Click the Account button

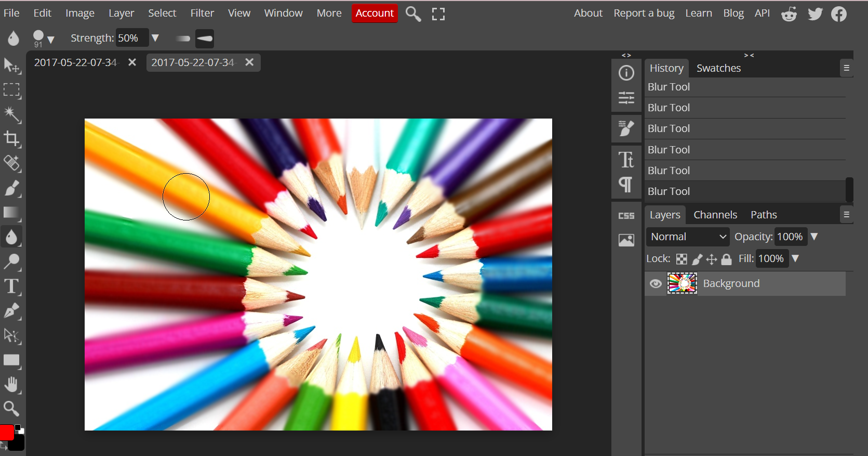375,13
